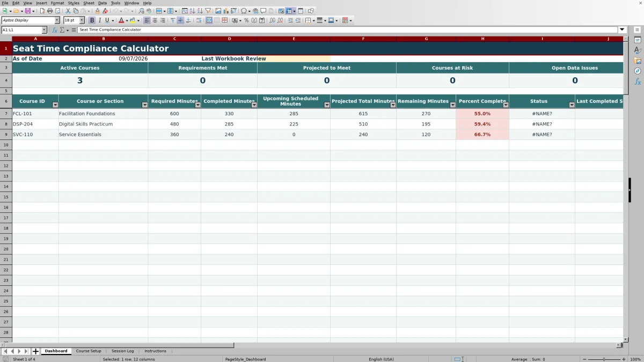
Task: Click the Special Character omega icon
Action: (x=244, y=11)
